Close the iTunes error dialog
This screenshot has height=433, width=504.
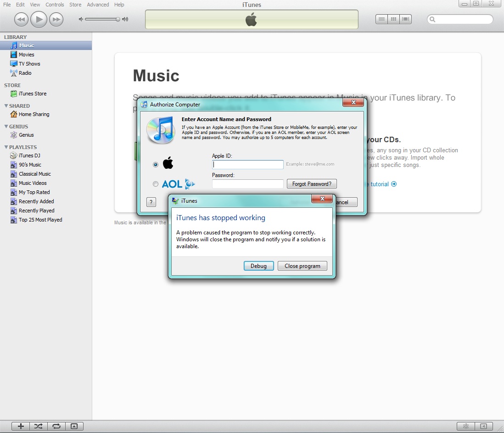pos(322,199)
